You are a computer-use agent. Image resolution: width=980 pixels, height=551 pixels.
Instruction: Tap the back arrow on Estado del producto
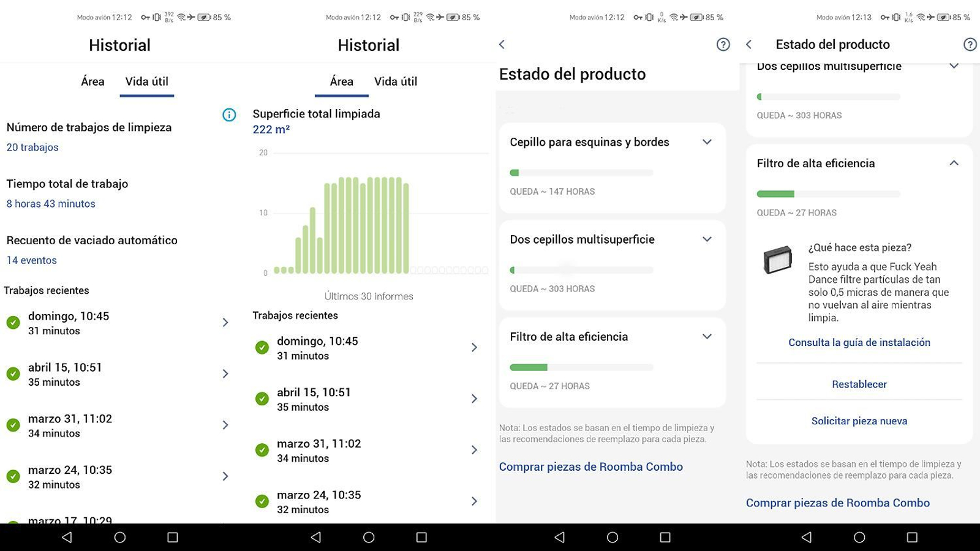(x=748, y=44)
